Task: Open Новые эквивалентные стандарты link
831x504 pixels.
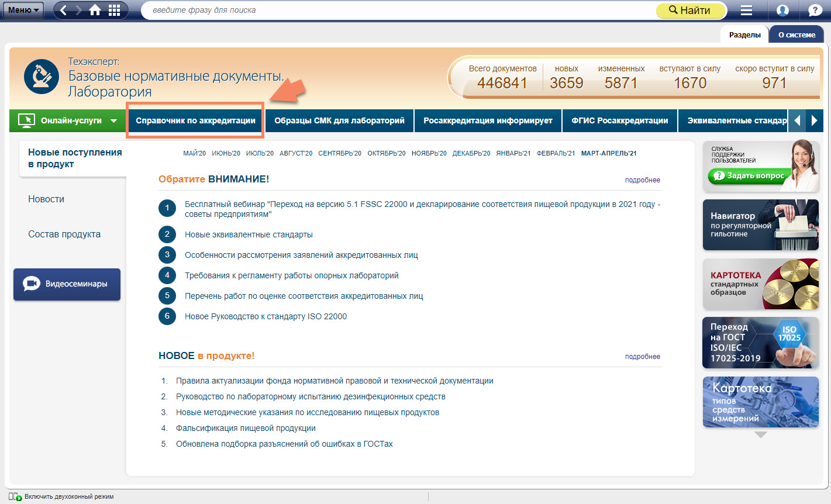Action: [x=249, y=234]
